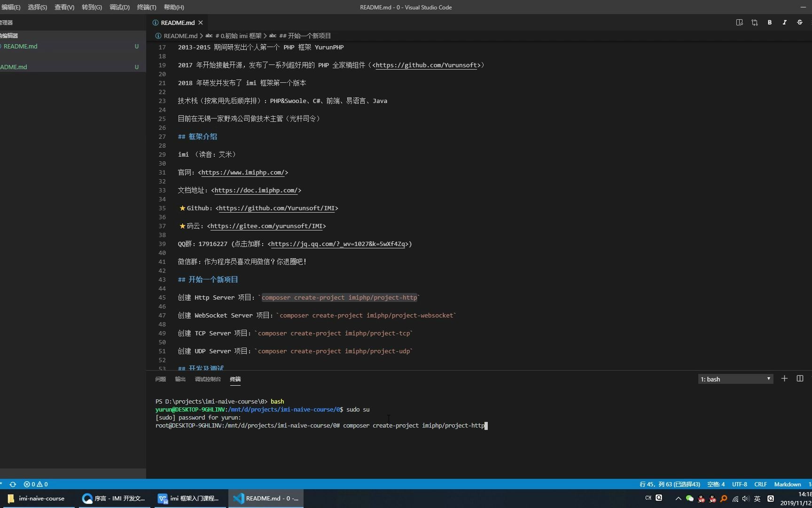Expand '## 开始一个新项目' breadcrumb
812x508 pixels.
click(x=305, y=36)
